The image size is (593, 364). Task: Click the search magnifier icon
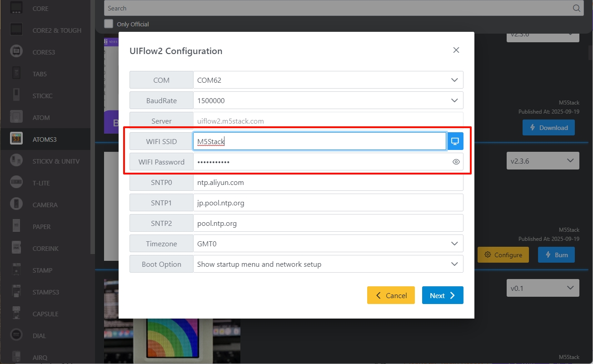(576, 8)
